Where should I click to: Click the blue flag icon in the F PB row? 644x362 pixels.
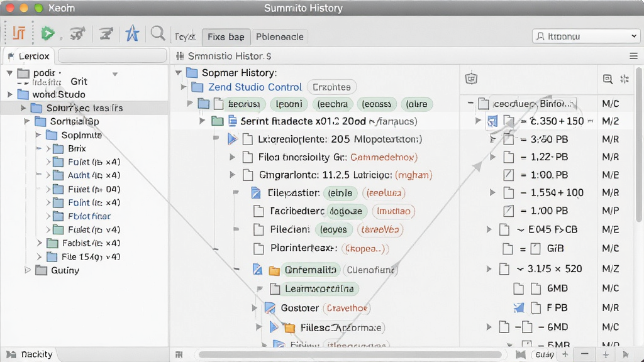click(x=519, y=307)
